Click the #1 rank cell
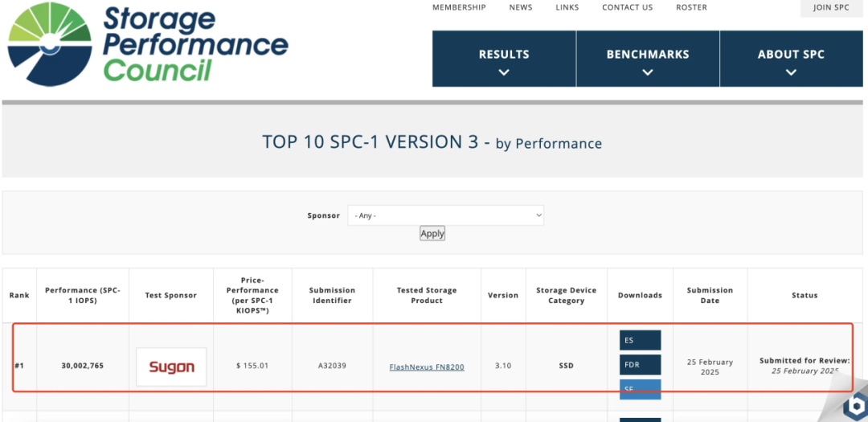The image size is (868, 422). [19, 366]
